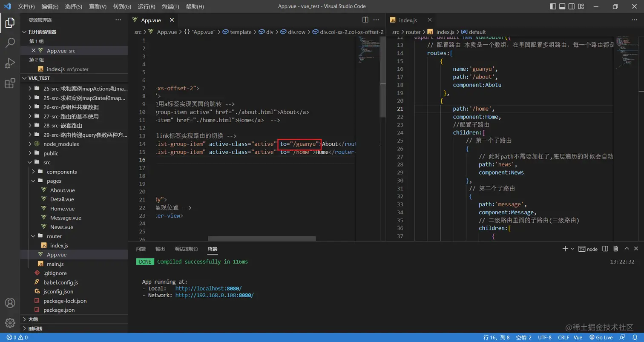Image resolution: width=644 pixels, height=342 pixels.
Task: Open the 终端(T) menu
Action: click(x=170, y=6)
